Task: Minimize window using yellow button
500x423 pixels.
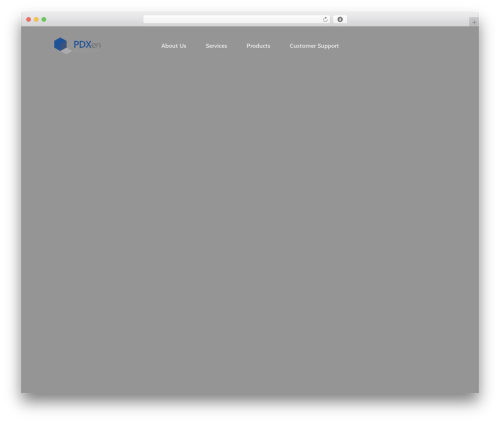Action: (x=36, y=19)
